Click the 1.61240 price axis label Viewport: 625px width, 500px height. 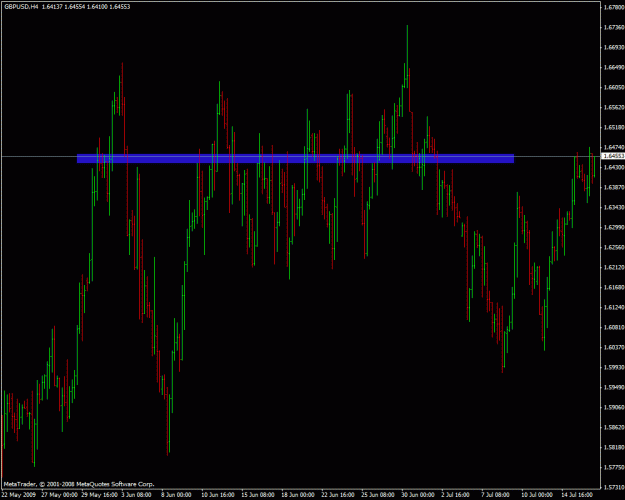tap(614, 307)
